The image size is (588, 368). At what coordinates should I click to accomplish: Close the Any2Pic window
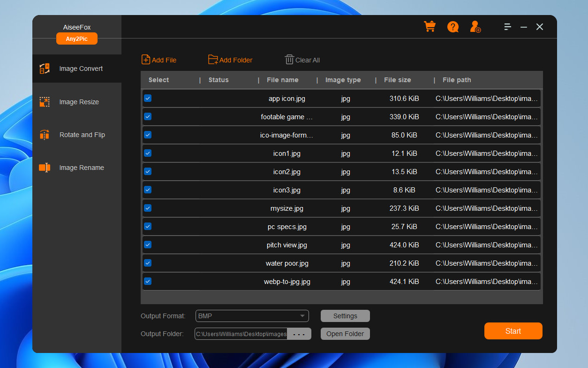coord(540,27)
